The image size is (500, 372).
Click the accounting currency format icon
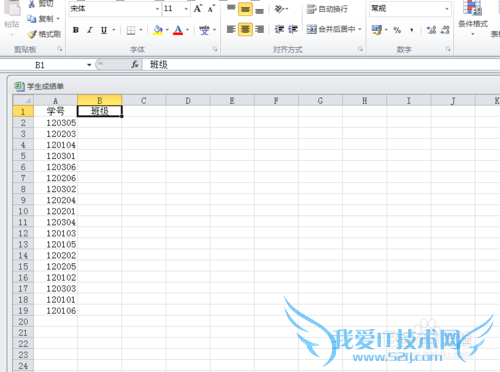377,30
